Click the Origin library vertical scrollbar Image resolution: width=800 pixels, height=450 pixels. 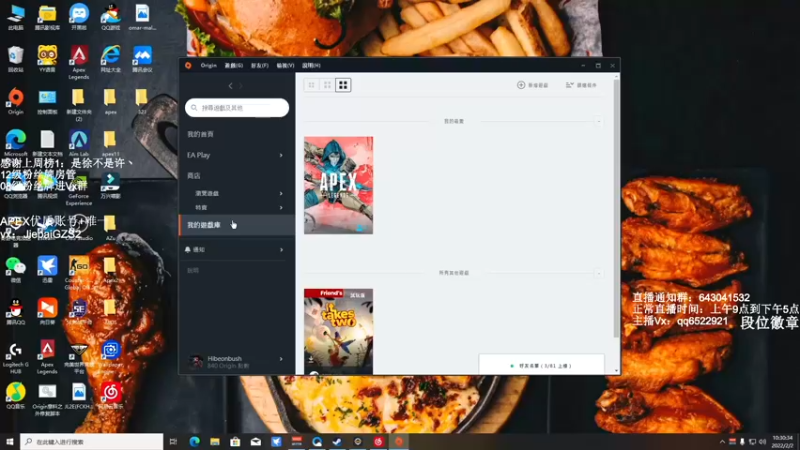[616, 209]
